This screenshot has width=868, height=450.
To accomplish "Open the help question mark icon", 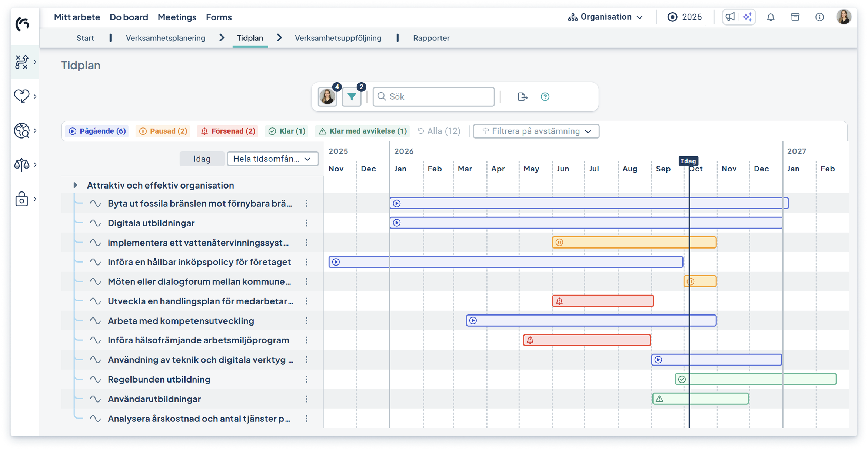I will point(545,97).
